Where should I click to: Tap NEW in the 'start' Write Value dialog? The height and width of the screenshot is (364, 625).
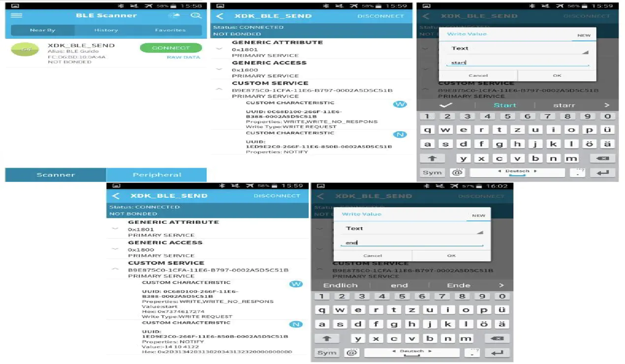point(584,35)
